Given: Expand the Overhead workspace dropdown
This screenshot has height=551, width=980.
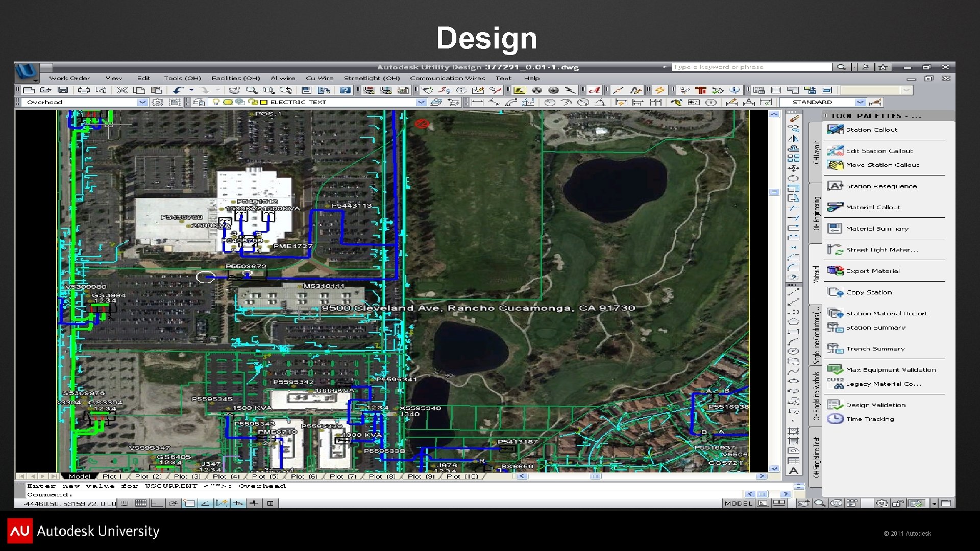Looking at the screenshot, I should pyautogui.click(x=142, y=102).
